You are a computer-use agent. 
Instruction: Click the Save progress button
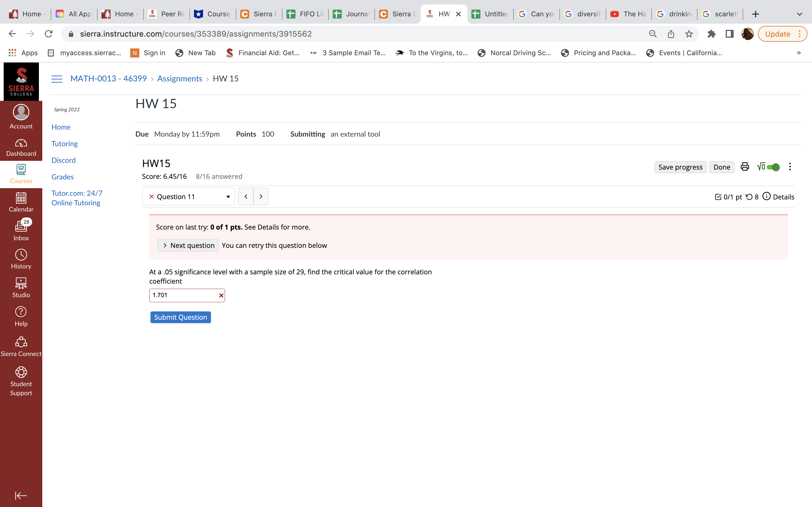coord(680,167)
